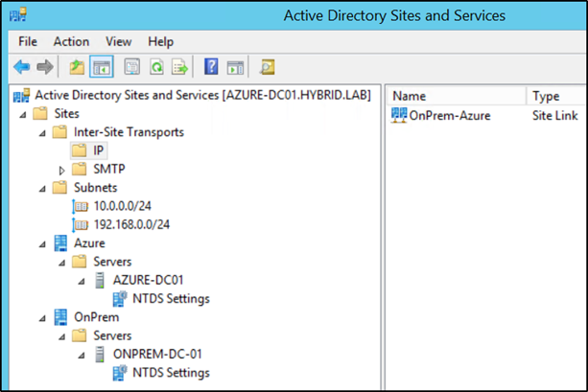Click the Refresh toolbar icon

tap(156, 67)
